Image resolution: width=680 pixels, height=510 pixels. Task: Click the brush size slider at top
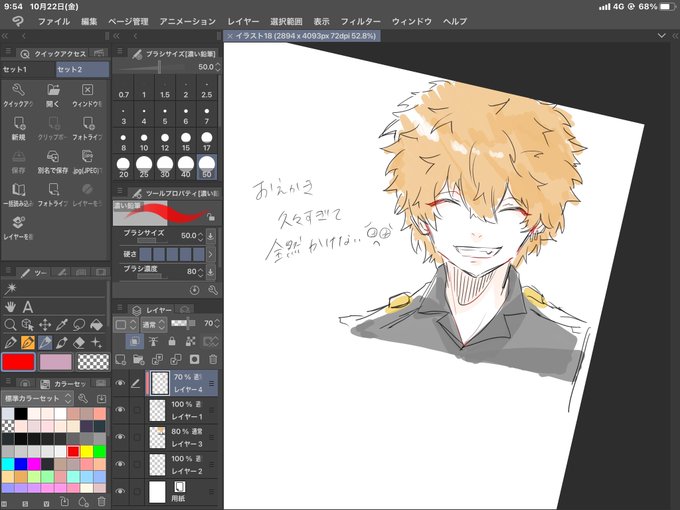(152, 67)
